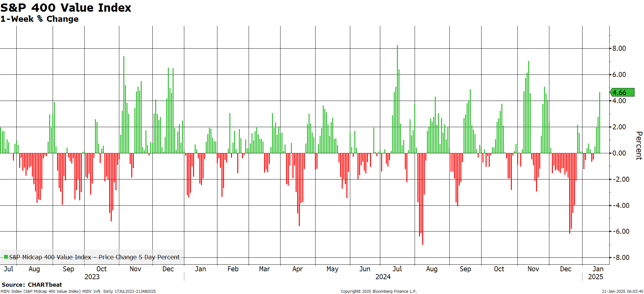Click the 2.00 y-axis value
Image resolution: width=644 pixels, height=294 pixels.
(x=619, y=127)
